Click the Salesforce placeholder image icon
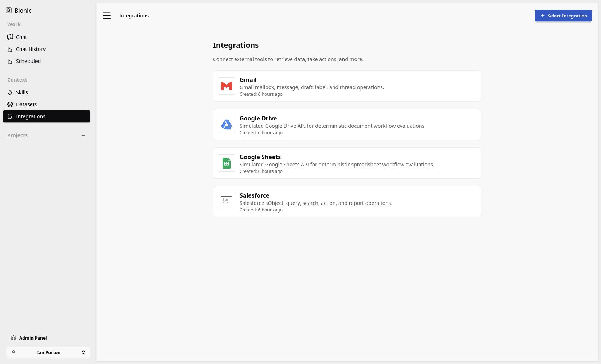The width and height of the screenshot is (601, 364). [227, 202]
